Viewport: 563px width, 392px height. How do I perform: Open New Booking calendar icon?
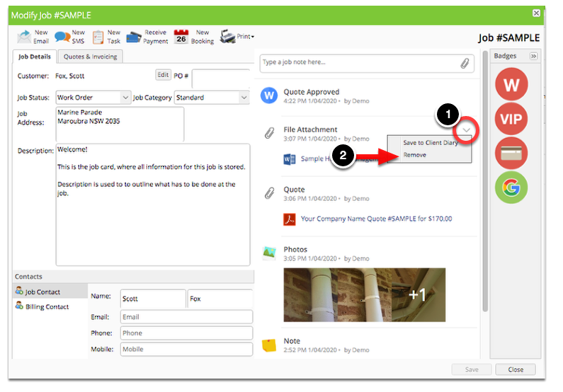click(x=181, y=37)
